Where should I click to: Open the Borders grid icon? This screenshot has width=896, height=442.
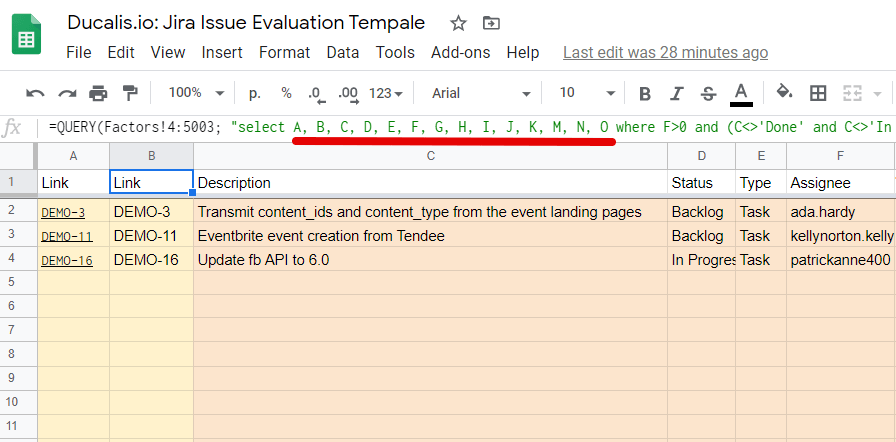tap(818, 93)
